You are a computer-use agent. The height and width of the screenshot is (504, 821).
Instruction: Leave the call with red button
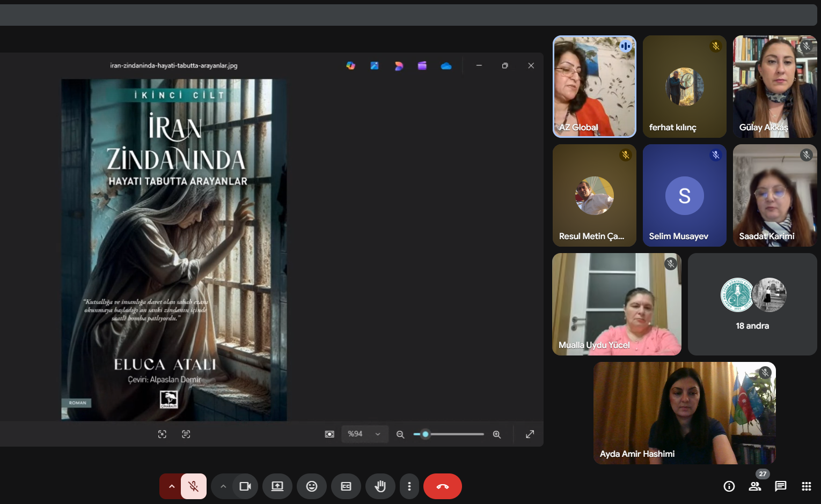point(443,486)
